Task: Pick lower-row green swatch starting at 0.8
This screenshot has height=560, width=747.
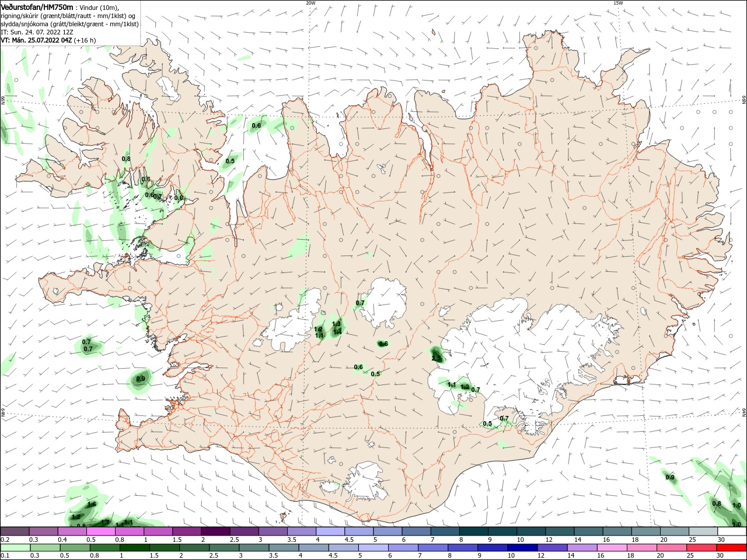Action: [106, 548]
